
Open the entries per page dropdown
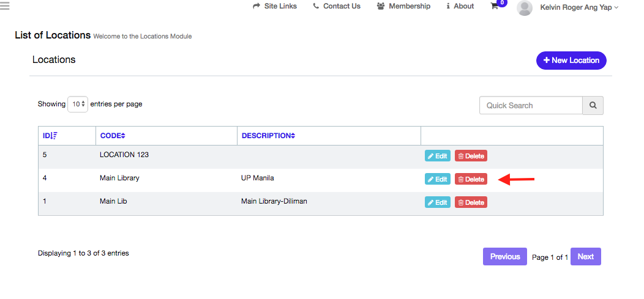point(78,104)
